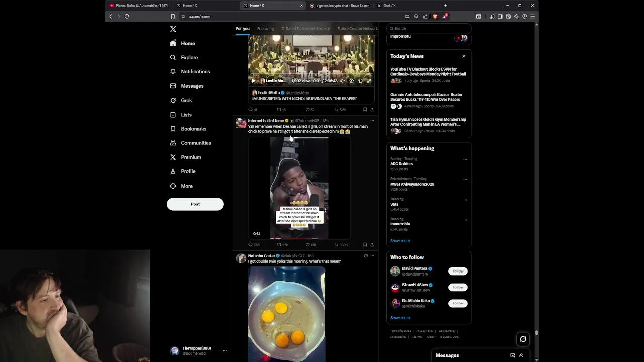Open the floating Grok button
The image size is (644, 362).
click(x=523, y=339)
